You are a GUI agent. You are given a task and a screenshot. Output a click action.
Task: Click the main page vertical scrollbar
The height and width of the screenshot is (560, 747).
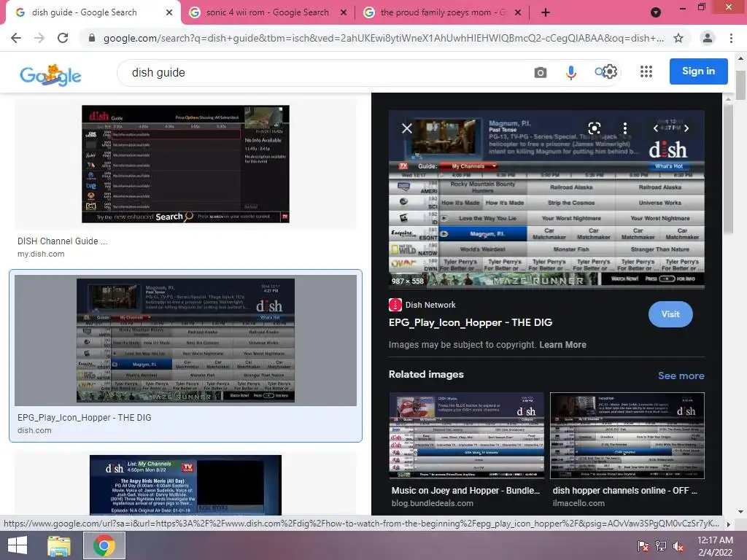tap(740, 86)
